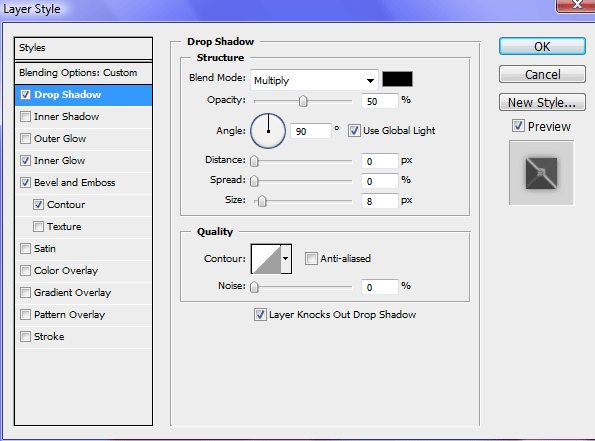Screen dimensions: 595x441
Task: Toggle Layer Knocks Out Drop Shadow
Action: click(260, 315)
